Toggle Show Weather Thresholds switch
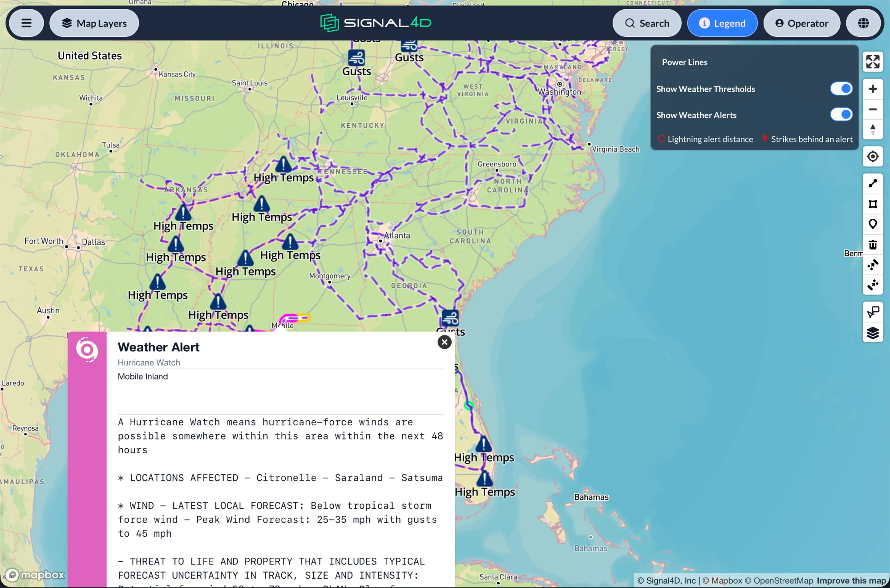Viewport: 890px width, 588px height. [841, 89]
